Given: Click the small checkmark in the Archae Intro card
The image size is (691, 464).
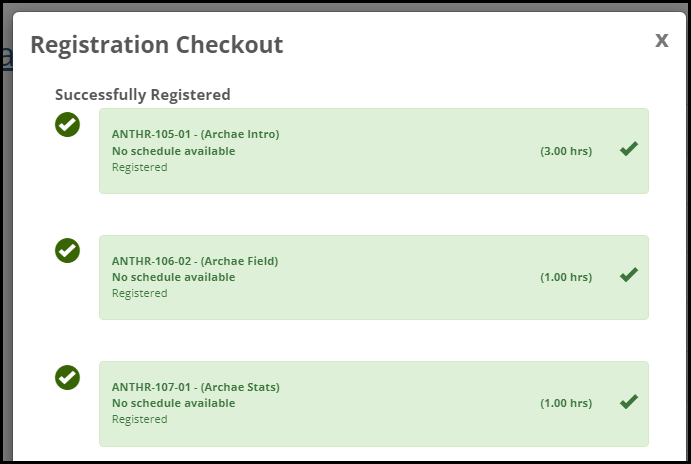Looking at the screenshot, I should click(x=629, y=149).
